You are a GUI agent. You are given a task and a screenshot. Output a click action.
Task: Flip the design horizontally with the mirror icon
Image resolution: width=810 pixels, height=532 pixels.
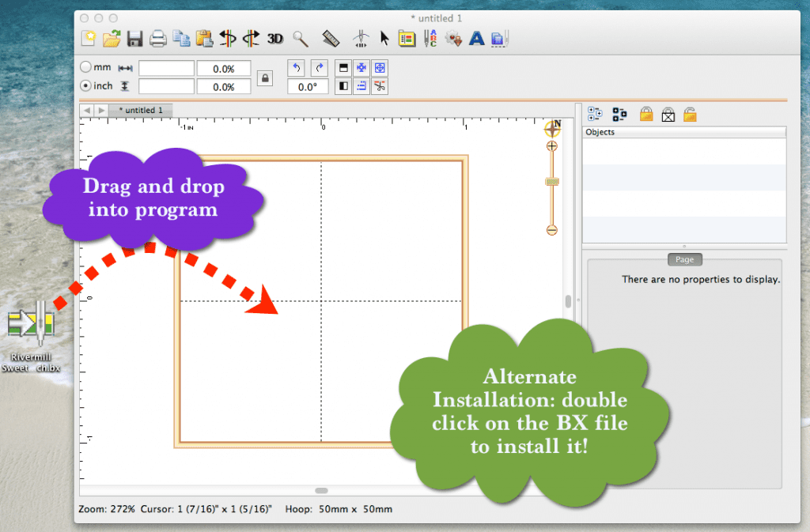tap(228, 38)
